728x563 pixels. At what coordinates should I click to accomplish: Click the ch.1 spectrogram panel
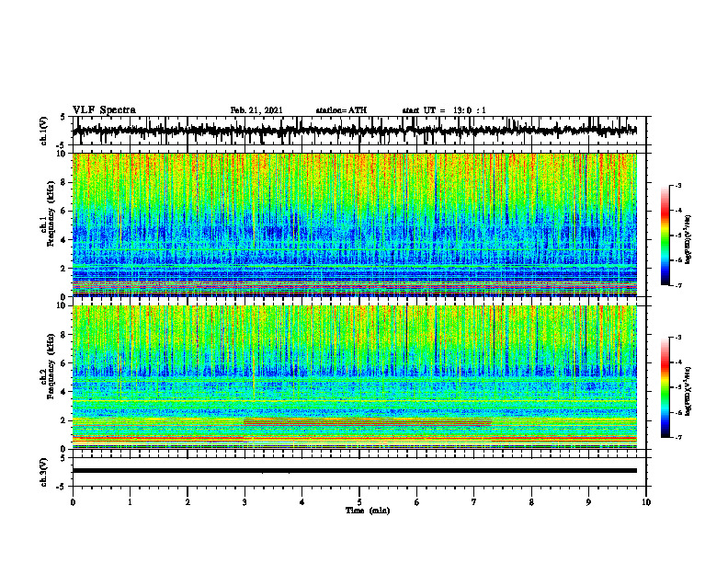point(355,224)
